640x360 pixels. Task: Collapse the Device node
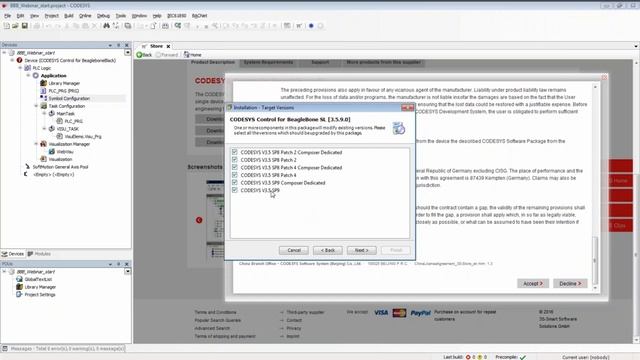(x=12, y=60)
